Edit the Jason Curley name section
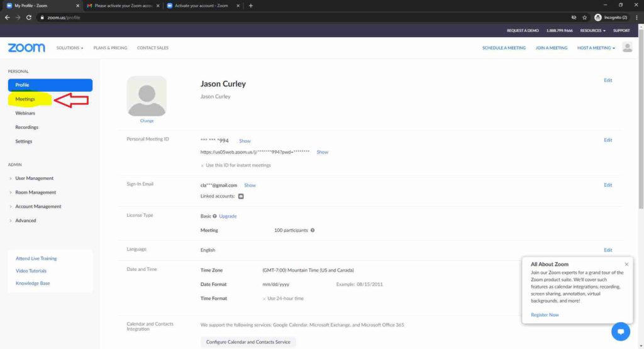644x349 pixels. point(608,80)
